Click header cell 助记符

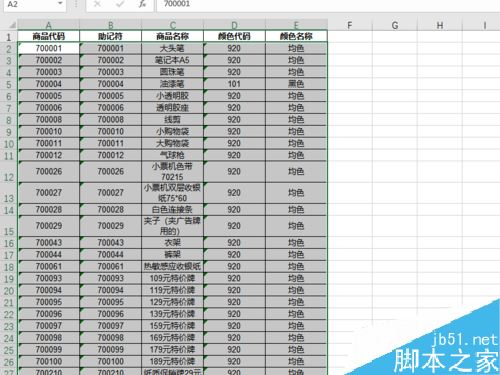point(111,36)
